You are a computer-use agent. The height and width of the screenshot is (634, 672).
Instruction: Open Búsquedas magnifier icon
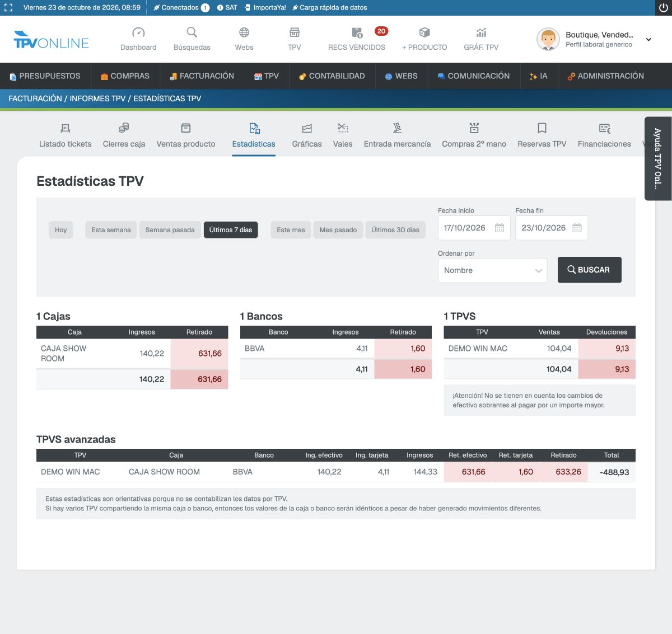pyautogui.click(x=192, y=32)
